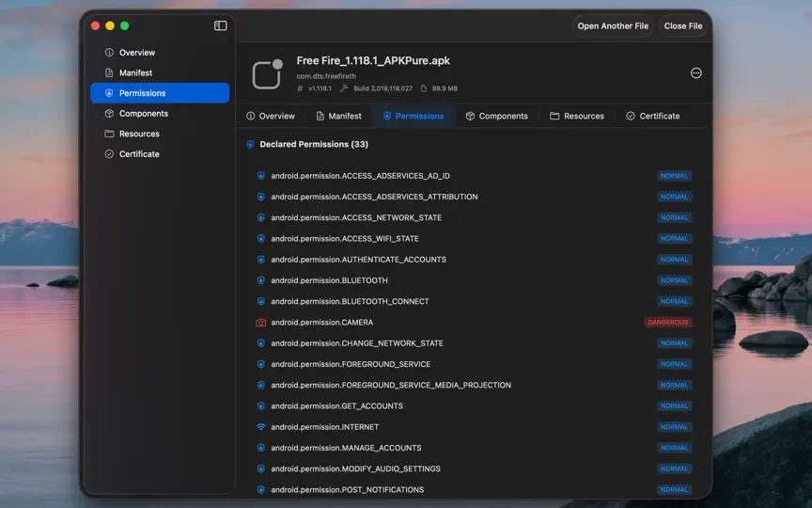The image size is (812, 508).
Task: Click the Build 2,019,119,027 label
Action: coord(383,88)
